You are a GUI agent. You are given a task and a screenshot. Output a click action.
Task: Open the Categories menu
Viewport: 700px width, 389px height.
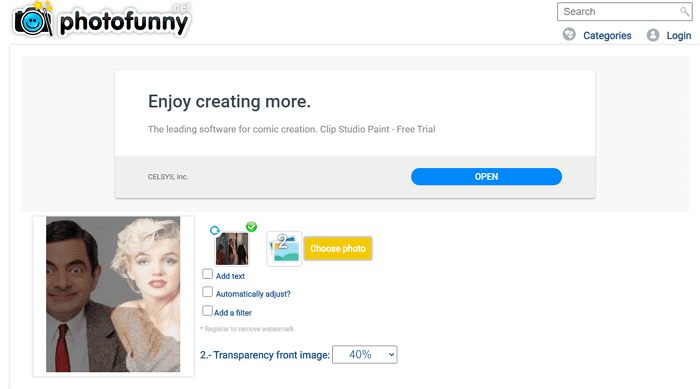[x=607, y=36]
